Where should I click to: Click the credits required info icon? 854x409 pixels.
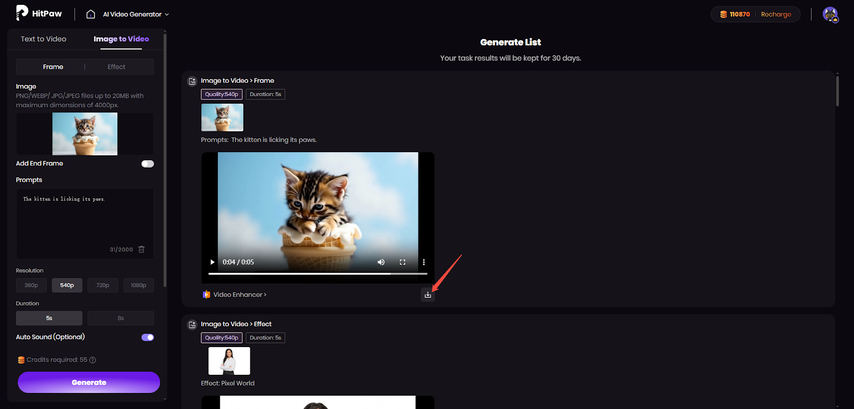coord(93,360)
